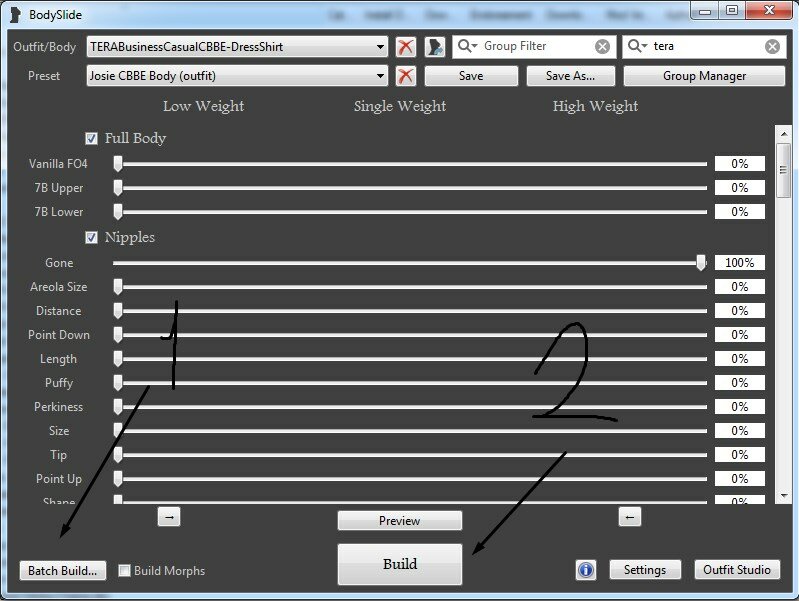Enable the Build Morphs checkbox
Viewport: 799px width, 601px height.
click(124, 570)
